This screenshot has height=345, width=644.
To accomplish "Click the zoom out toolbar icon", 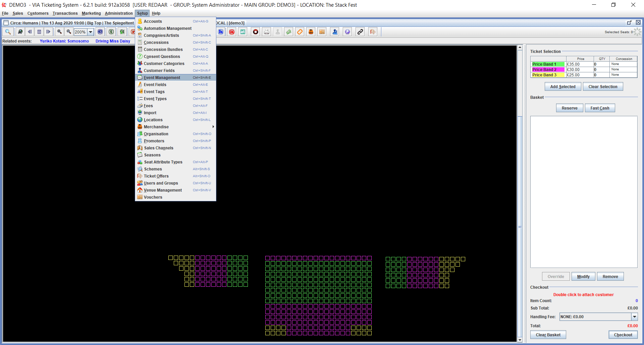I will (x=69, y=32).
